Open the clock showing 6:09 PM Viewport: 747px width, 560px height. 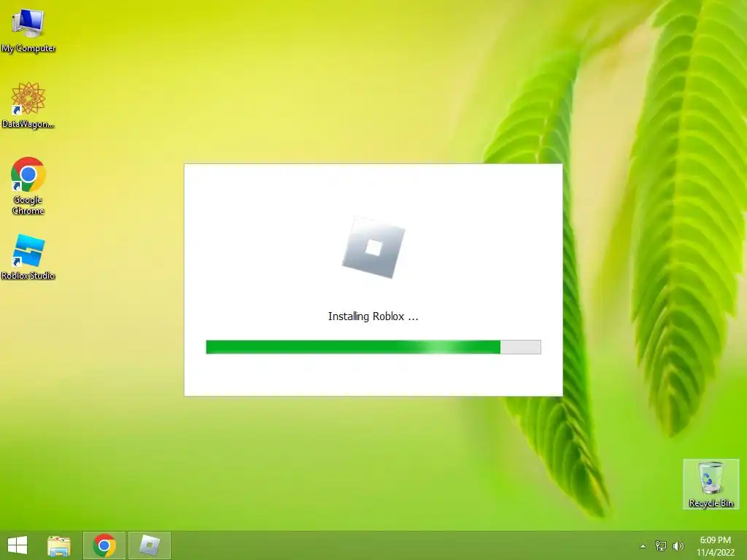click(x=715, y=546)
